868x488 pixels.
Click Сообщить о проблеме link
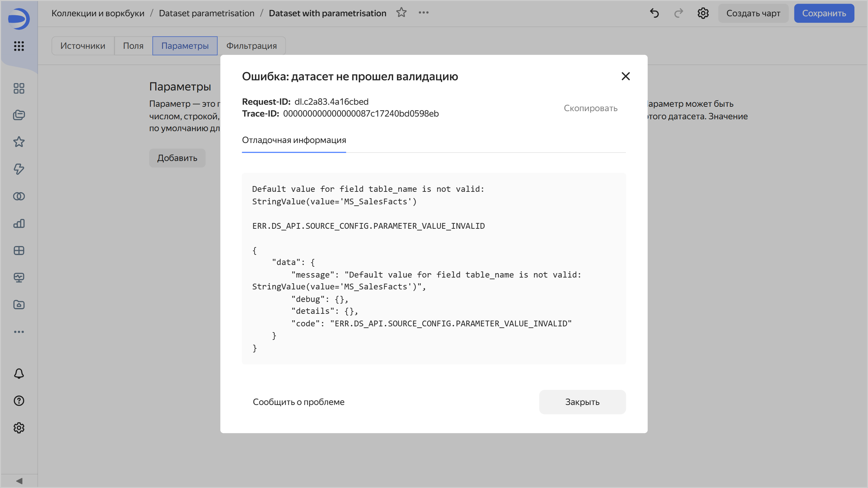[298, 402]
